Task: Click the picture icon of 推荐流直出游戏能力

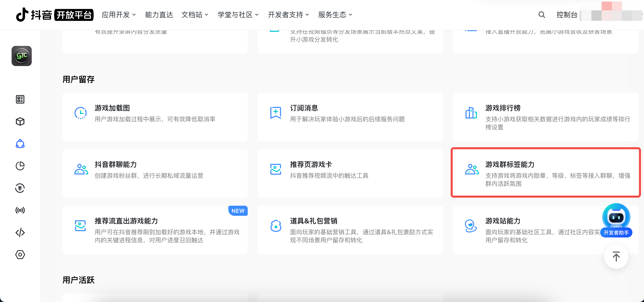Action: [80, 226]
